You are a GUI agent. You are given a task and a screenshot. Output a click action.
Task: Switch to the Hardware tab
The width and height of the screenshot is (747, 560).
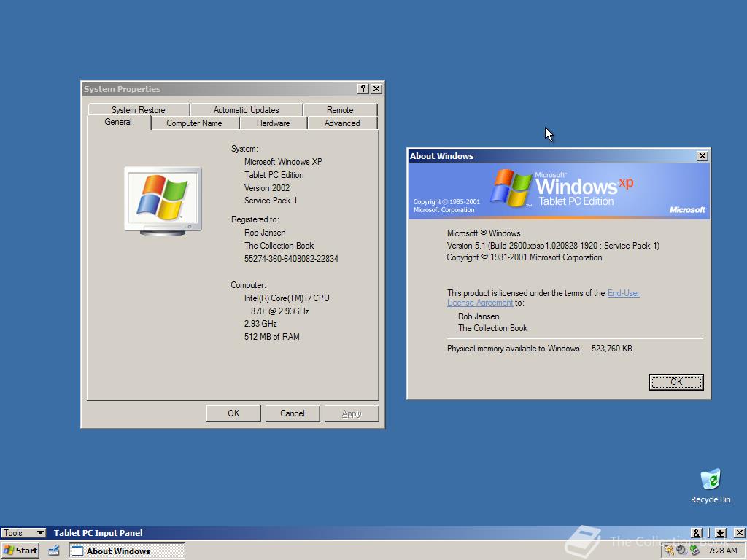click(x=273, y=122)
